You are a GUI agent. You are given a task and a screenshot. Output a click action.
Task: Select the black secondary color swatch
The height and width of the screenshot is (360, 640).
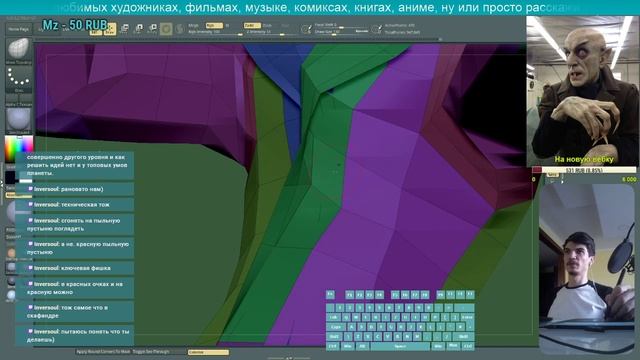(x=10, y=178)
